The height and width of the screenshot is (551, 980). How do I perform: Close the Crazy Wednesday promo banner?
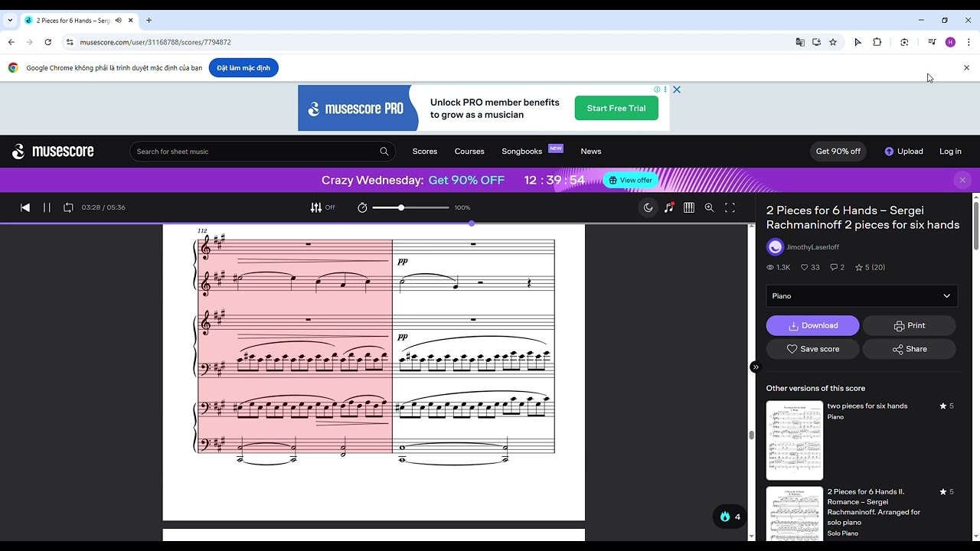coord(962,180)
